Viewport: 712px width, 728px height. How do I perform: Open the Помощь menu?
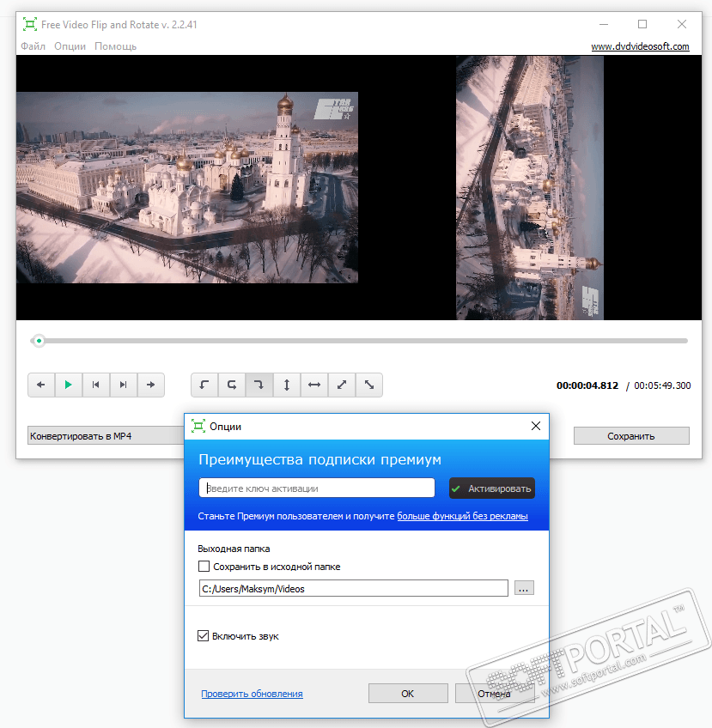(116, 46)
